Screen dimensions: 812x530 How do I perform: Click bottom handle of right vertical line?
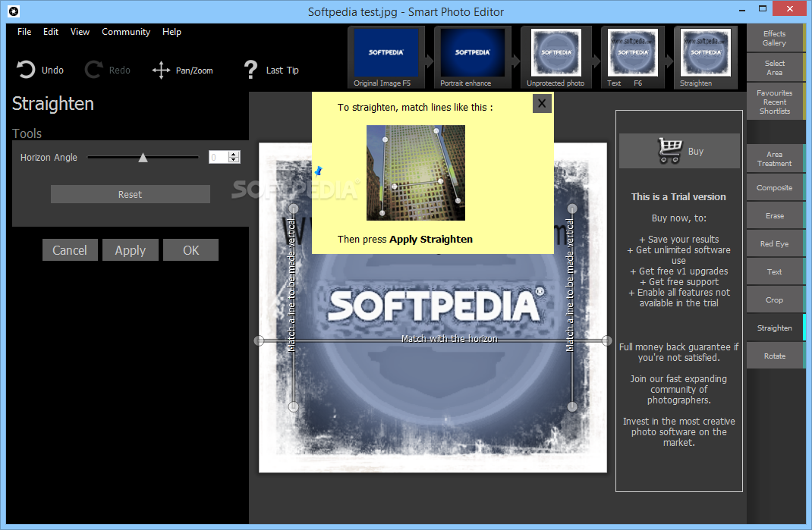pos(572,406)
